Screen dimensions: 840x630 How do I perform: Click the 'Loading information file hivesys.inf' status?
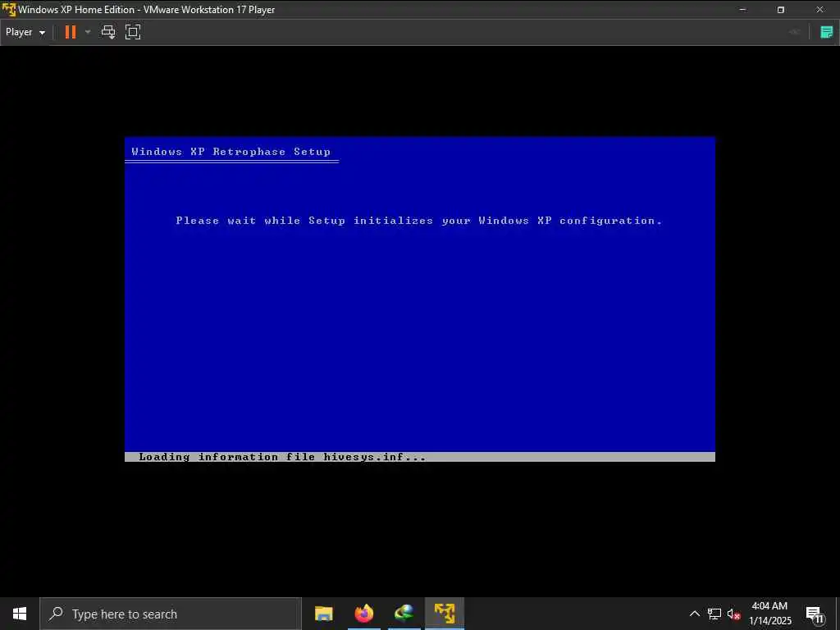coord(282,457)
